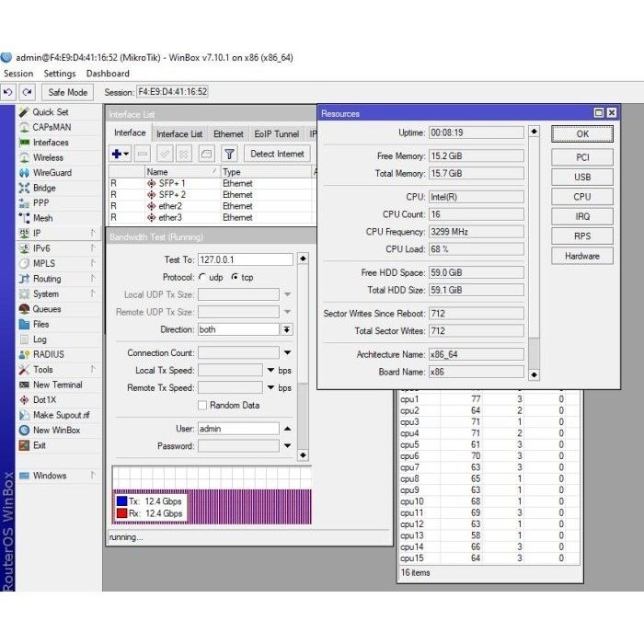Switch to the Ethernet tab
The width and height of the screenshot is (644, 644).
pyautogui.click(x=228, y=134)
